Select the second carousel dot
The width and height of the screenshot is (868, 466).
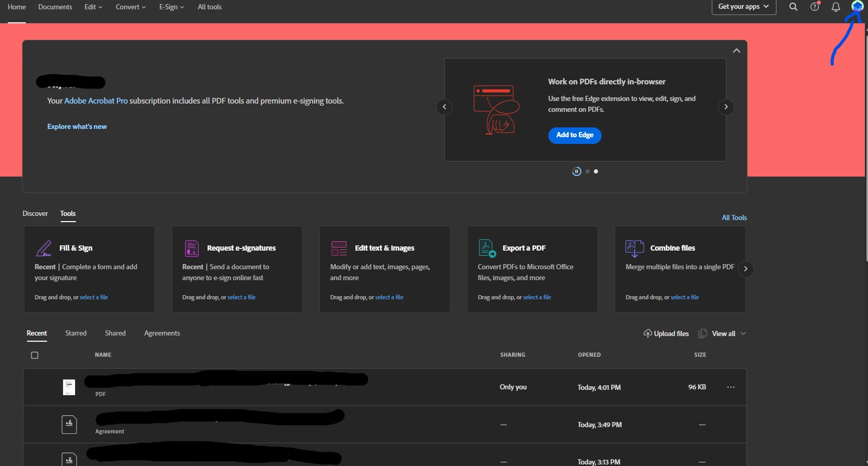(x=588, y=171)
